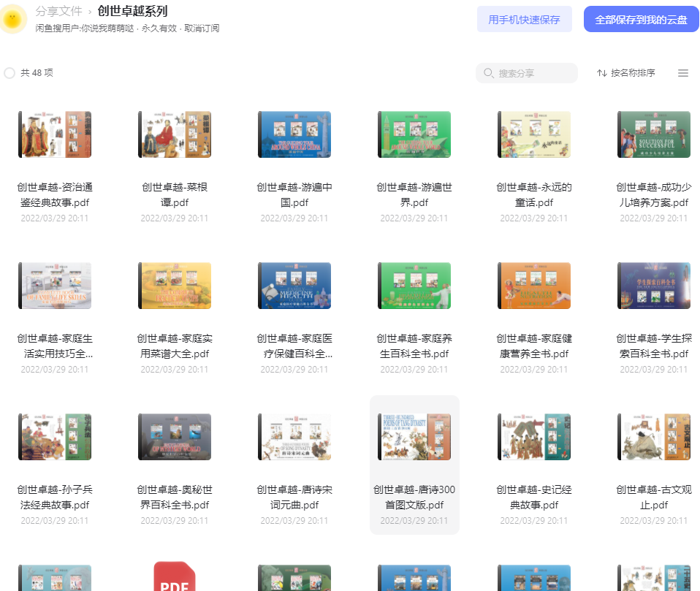
Task: Open thumbnail of 菜根谭.pdf
Action: (x=175, y=134)
